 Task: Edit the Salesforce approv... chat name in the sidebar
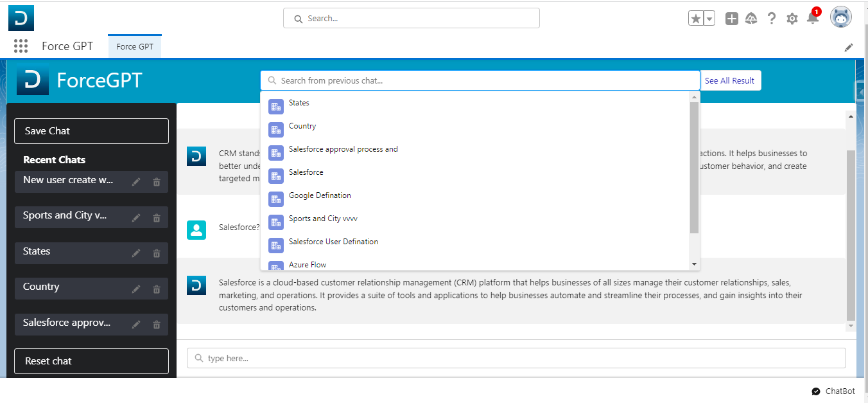coord(136,325)
